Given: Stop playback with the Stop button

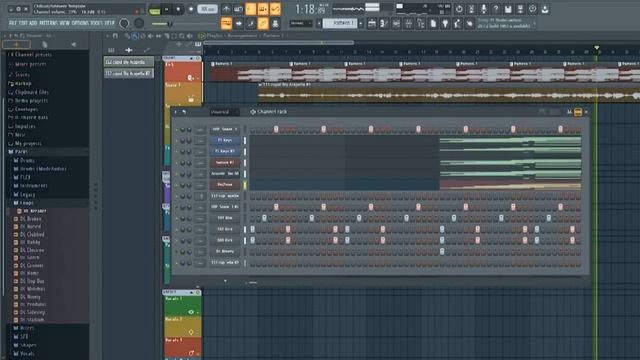Looking at the screenshot, I should click(x=178, y=9).
